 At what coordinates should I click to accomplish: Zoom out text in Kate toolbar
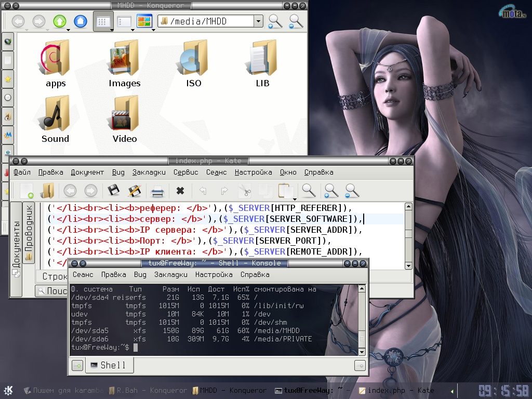pyautogui.click(x=352, y=191)
